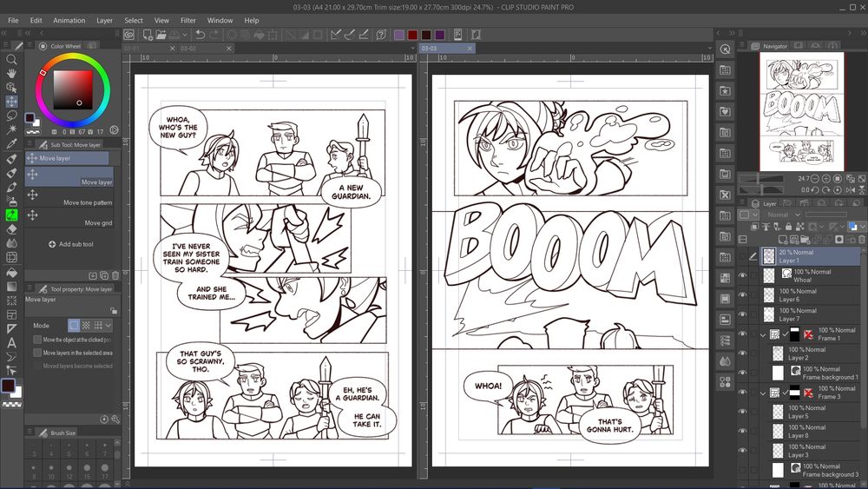Toggle visibility of Layer 2
868x489 pixels.
[x=743, y=354]
